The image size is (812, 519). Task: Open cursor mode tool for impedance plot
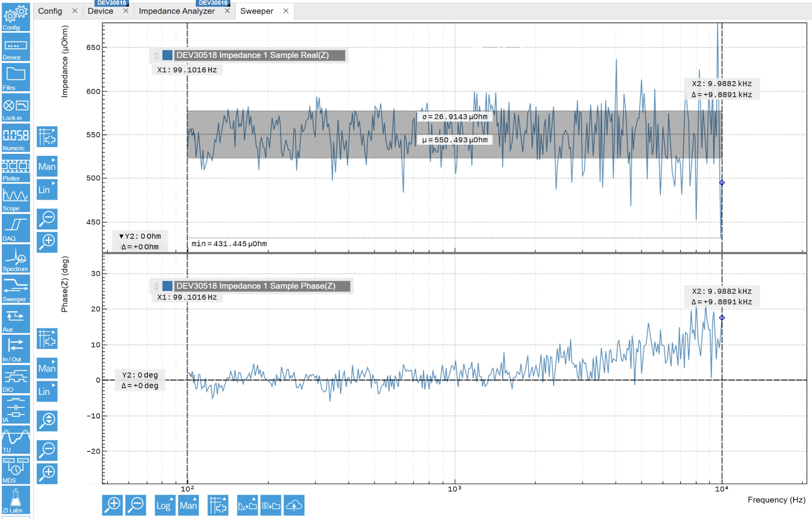(x=47, y=137)
